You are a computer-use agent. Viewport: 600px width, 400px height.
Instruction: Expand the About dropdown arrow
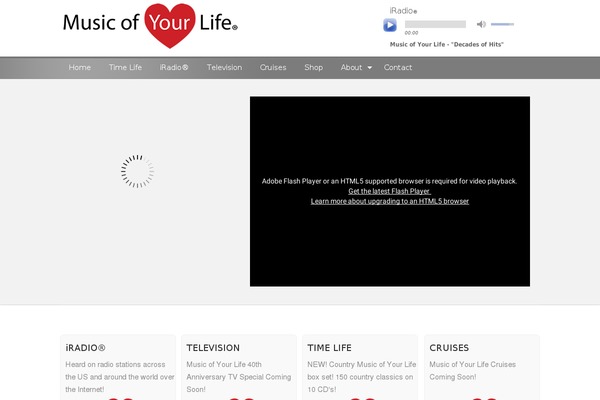(370, 68)
